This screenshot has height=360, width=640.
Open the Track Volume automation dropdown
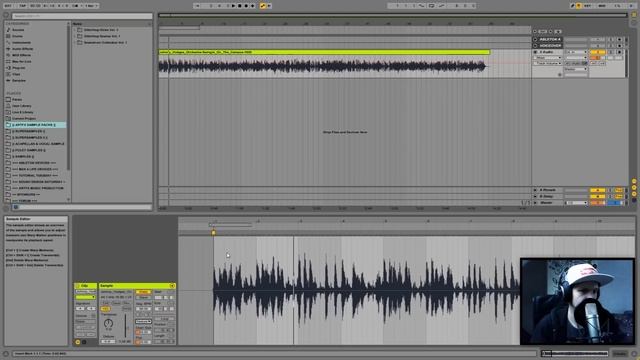[547, 63]
